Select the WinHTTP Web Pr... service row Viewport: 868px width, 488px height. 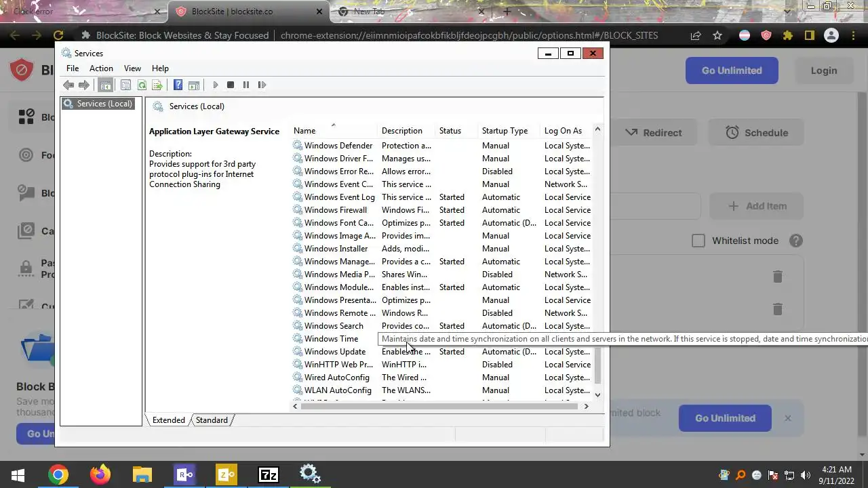click(441, 365)
